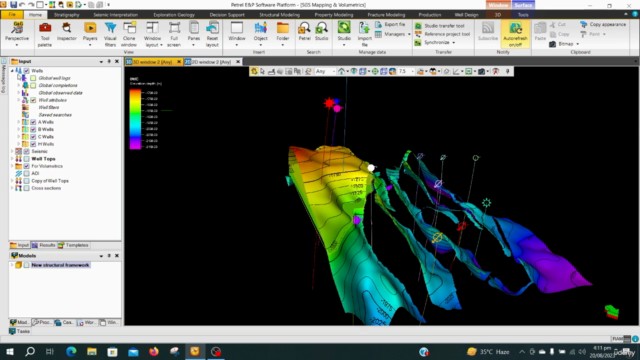640x360 pixels.
Task: Click the Reset layout icon
Action: (x=212, y=34)
